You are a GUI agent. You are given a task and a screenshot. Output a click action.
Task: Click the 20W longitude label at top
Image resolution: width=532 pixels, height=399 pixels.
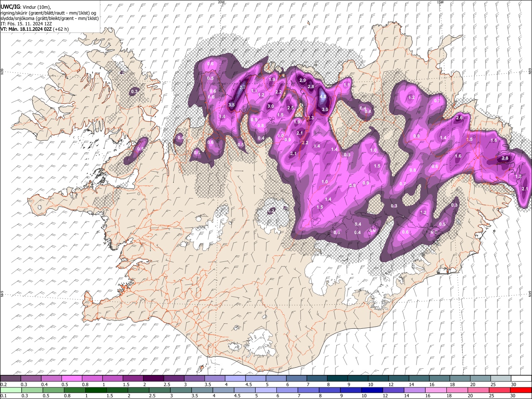click(222, 2)
